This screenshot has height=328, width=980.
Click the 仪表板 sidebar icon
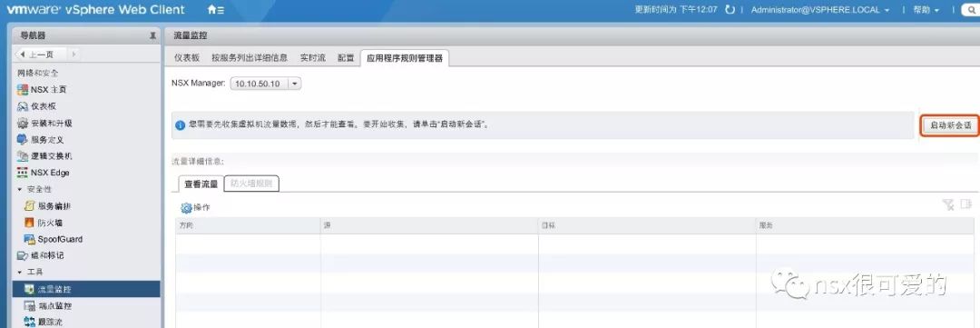pos(23,106)
